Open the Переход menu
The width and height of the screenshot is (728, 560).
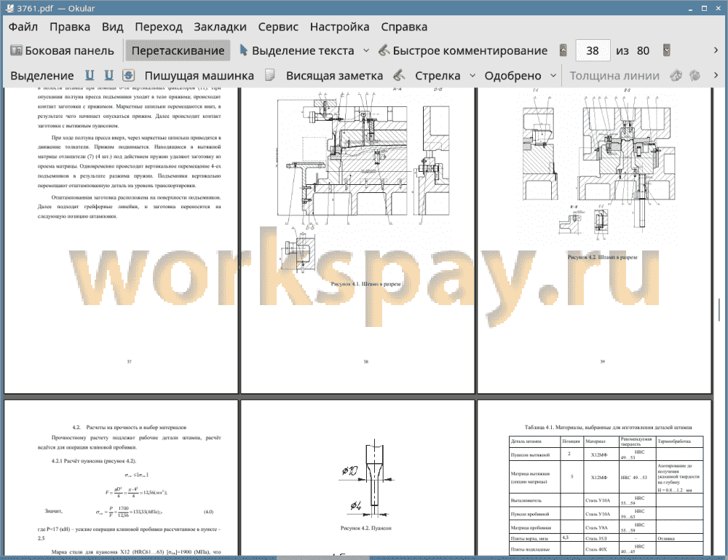158,27
